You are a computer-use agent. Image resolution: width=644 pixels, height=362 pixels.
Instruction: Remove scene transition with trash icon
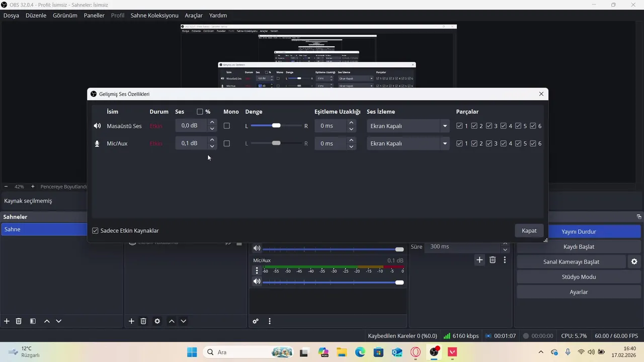tap(493, 260)
